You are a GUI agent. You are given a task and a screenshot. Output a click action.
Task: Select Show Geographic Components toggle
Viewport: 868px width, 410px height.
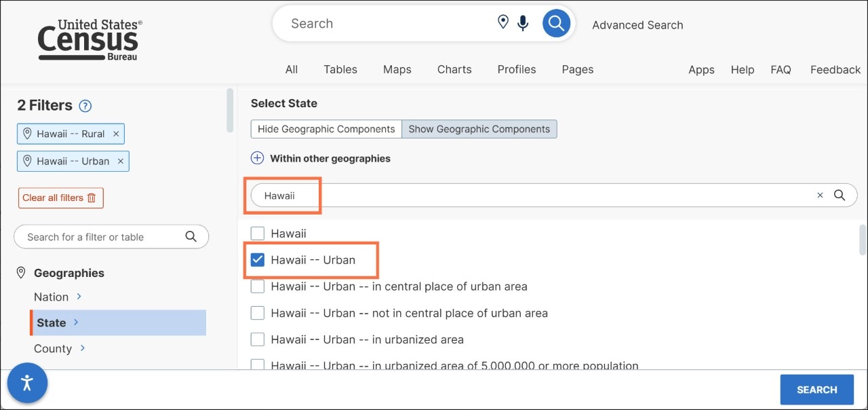click(x=479, y=129)
